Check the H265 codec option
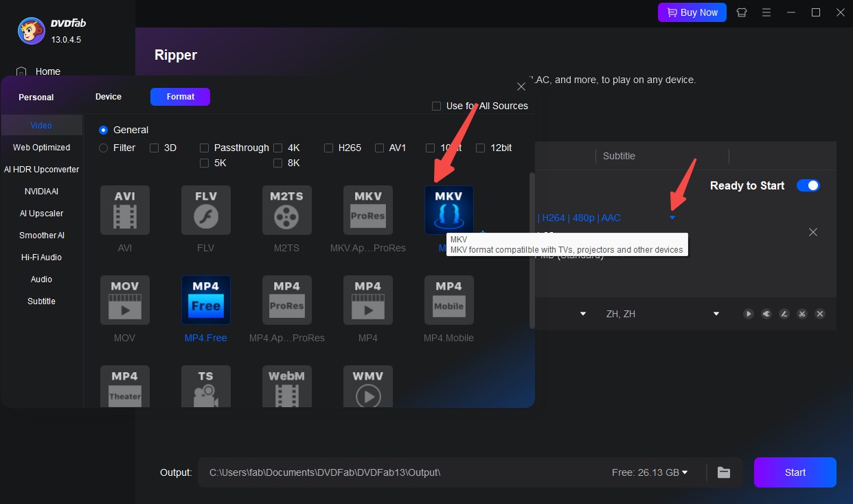The width and height of the screenshot is (853, 504). pos(329,148)
